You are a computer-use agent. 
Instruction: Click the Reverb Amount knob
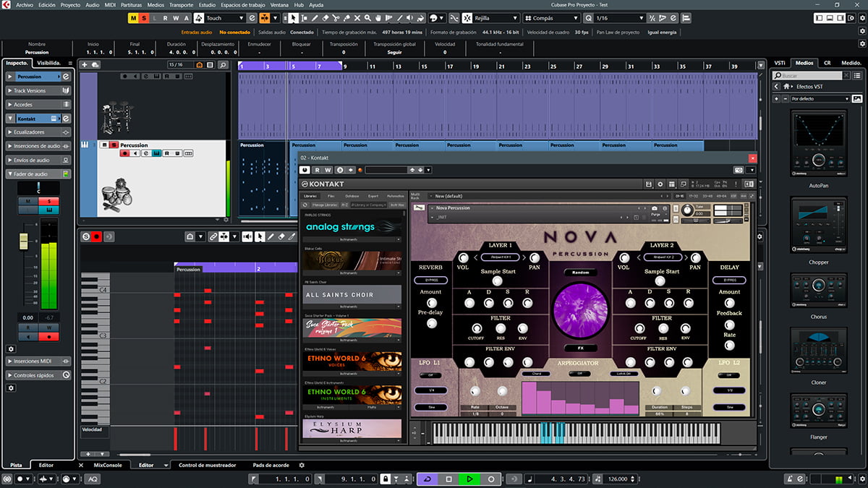[431, 303]
